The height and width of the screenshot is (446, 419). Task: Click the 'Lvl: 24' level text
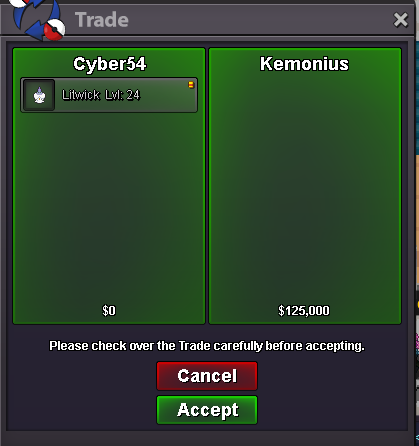(x=122, y=95)
